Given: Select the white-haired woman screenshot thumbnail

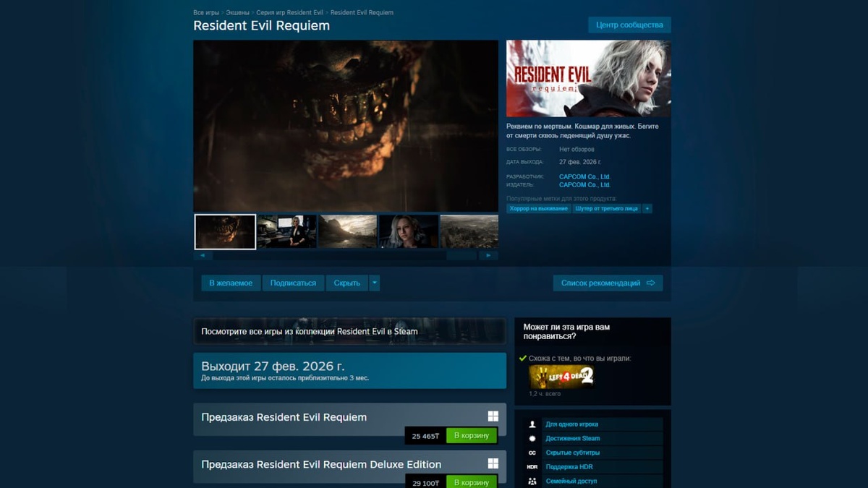Looking at the screenshot, I should (408, 232).
